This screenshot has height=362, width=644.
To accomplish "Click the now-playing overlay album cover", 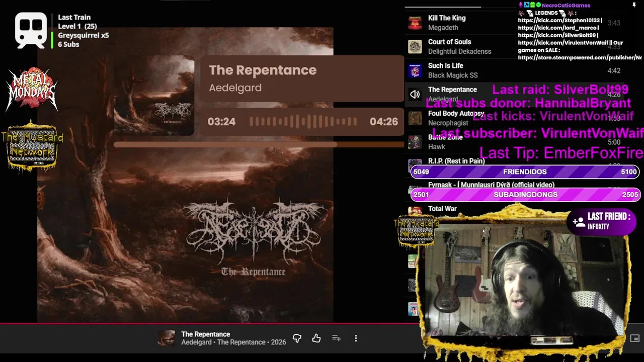I will point(153,96).
